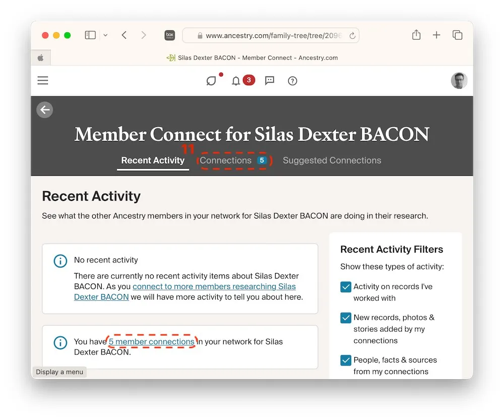This screenshot has width=504, height=420.
Task: Uncheck People, facts & sources checkbox
Action: pos(346,360)
